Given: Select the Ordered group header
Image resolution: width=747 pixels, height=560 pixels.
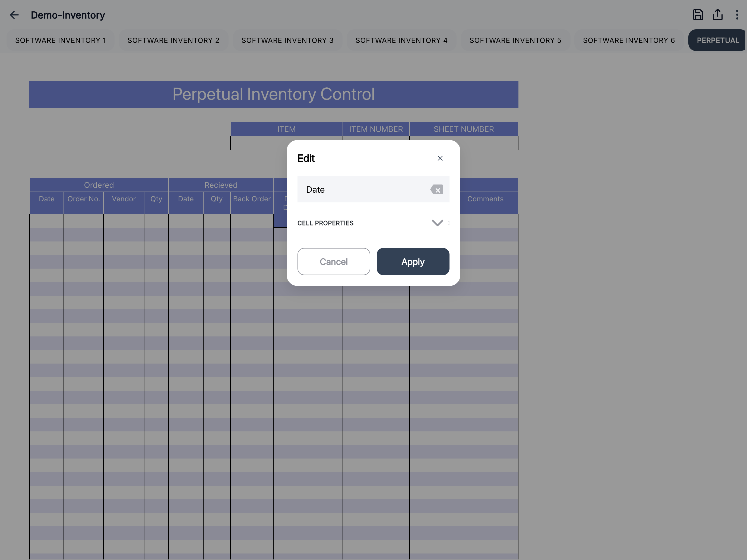Looking at the screenshot, I should point(99,185).
